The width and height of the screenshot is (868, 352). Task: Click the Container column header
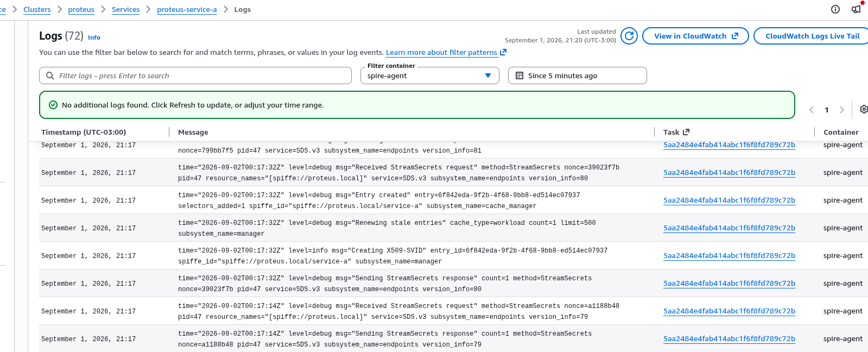(x=841, y=132)
